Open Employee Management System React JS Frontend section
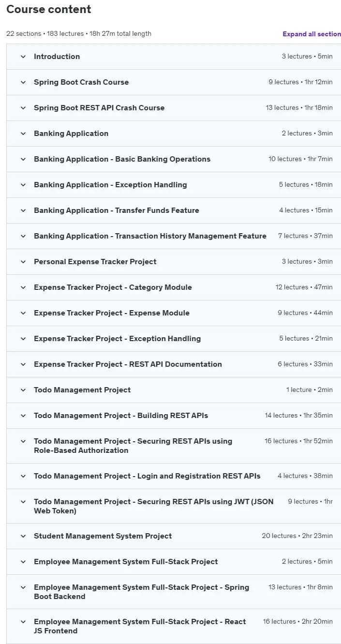The height and width of the screenshot is (644, 341). [x=140, y=626]
